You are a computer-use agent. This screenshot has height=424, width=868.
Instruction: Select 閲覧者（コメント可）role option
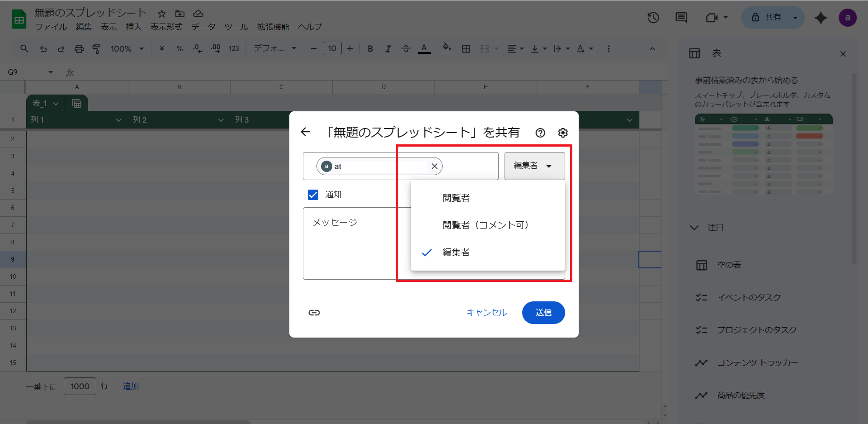pyautogui.click(x=486, y=225)
